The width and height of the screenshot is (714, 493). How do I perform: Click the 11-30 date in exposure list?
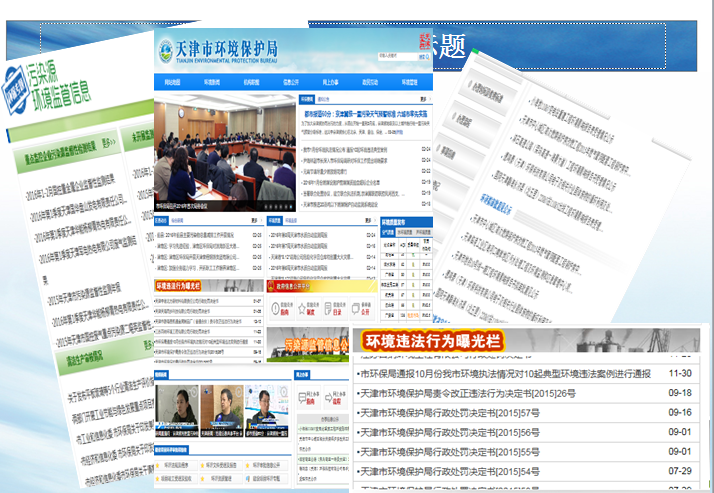coord(680,373)
